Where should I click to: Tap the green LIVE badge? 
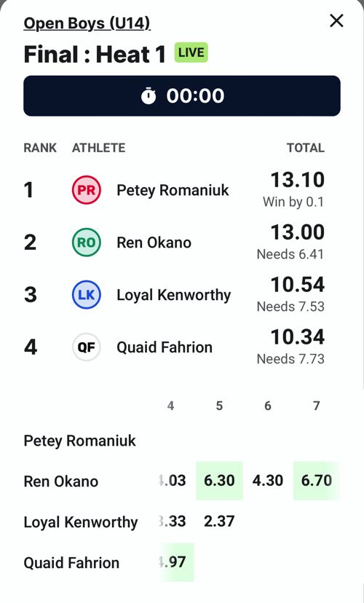pos(191,52)
